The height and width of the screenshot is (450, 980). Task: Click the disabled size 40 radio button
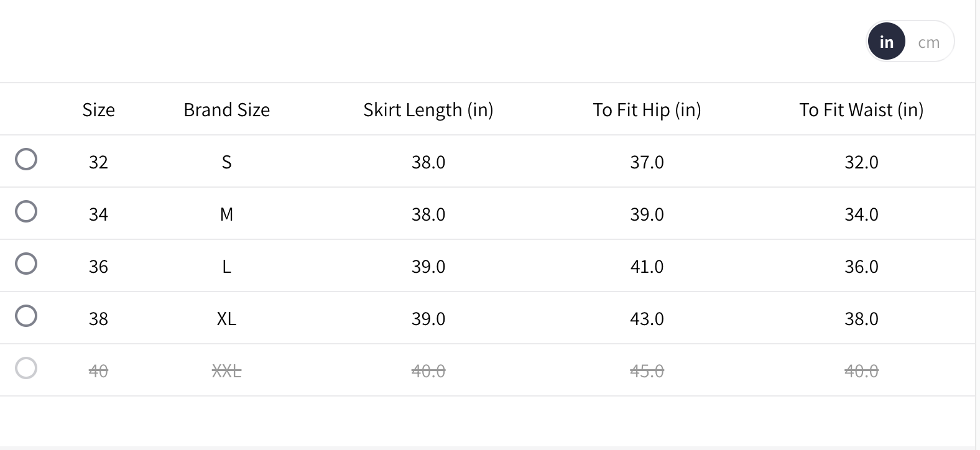pyautogui.click(x=26, y=368)
